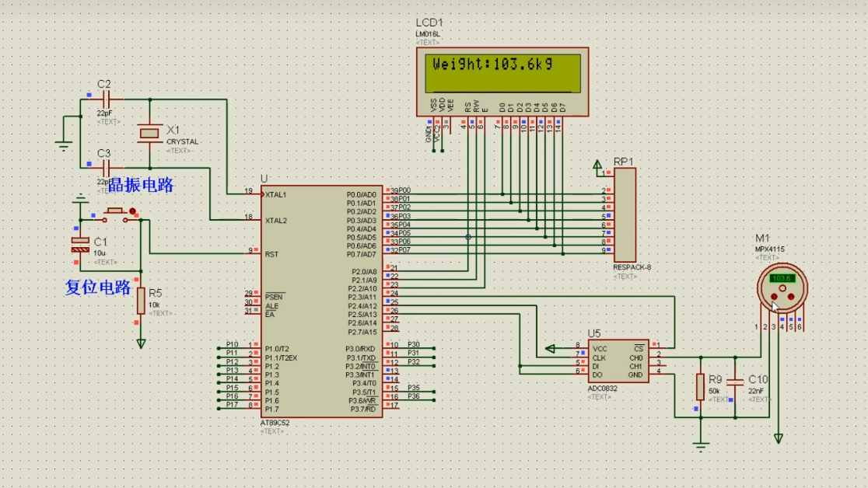
Task: Click the P0.0/AD0 pin label
Action: click(x=362, y=195)
